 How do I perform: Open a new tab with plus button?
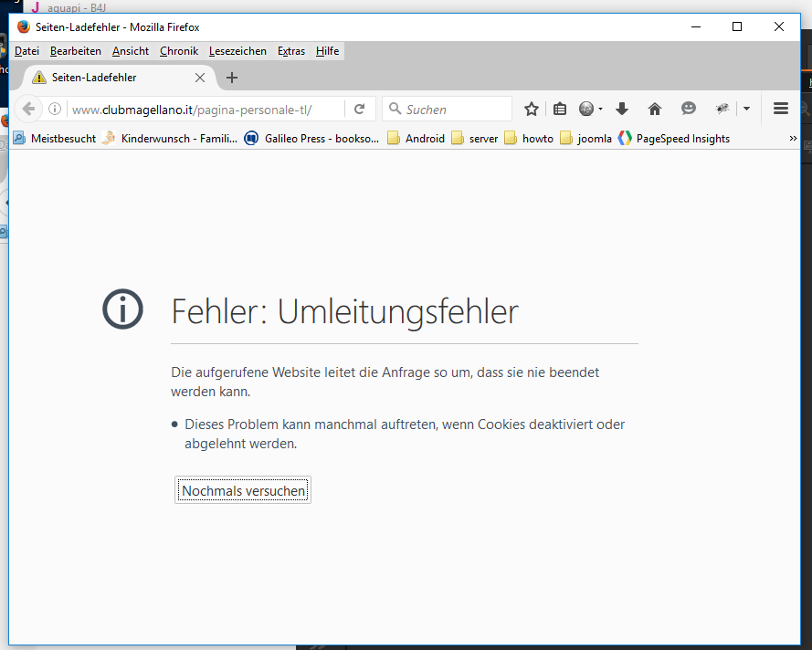point(232,78)
